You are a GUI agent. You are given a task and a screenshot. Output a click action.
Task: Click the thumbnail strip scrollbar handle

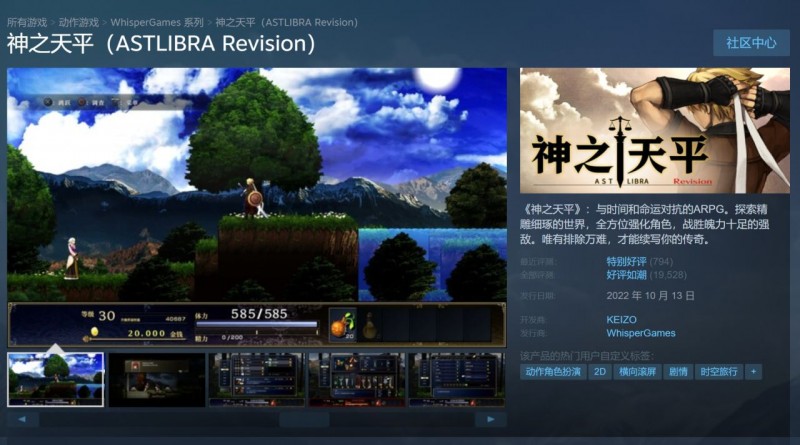pos(304,419)
